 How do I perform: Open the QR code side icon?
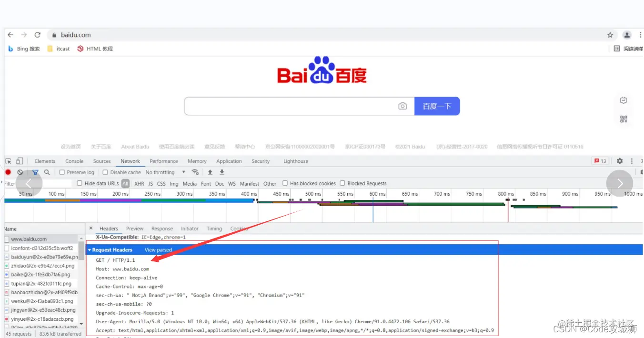pyautogui.click(x=624, y=119)
